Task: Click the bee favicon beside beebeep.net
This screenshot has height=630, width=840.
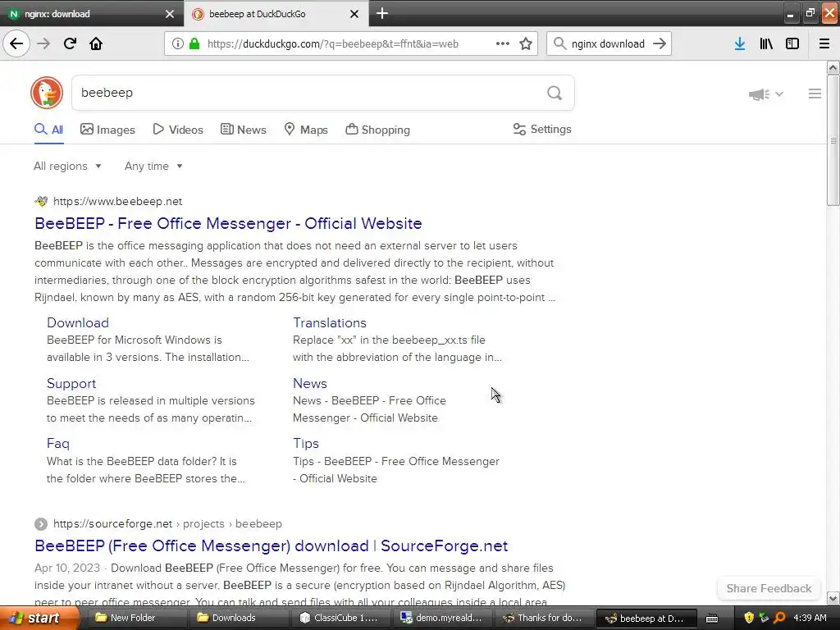Action: click(x=41, y=202)
